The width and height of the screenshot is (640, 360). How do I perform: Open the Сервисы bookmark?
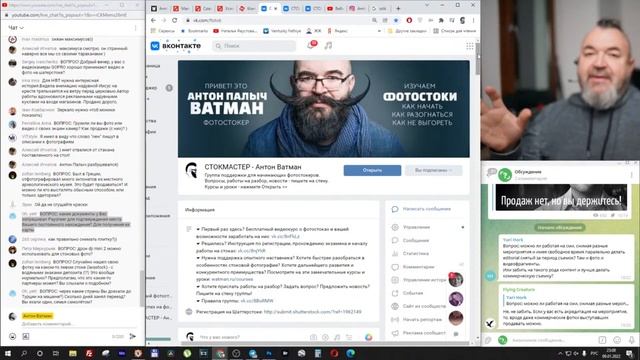click(162, 31)
